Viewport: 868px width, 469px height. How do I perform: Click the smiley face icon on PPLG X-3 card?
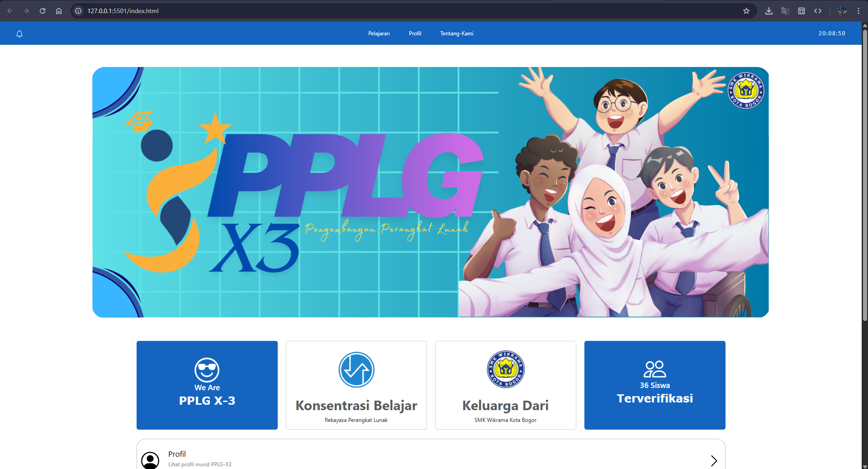coord(207,370)
